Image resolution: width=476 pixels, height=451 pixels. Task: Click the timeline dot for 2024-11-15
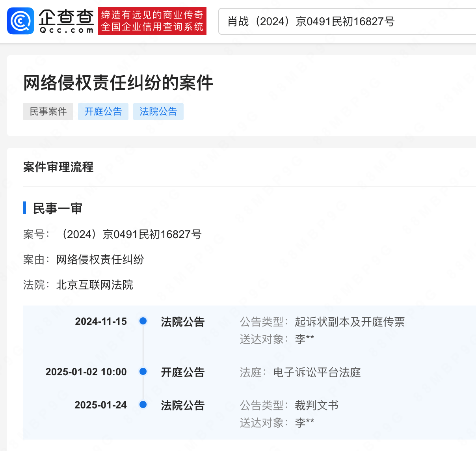tap(143, 321)
